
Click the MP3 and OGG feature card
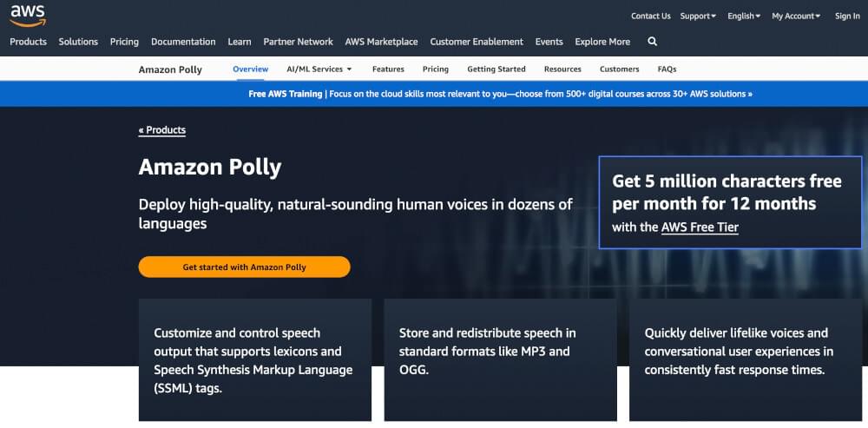(x=501, y=360)
